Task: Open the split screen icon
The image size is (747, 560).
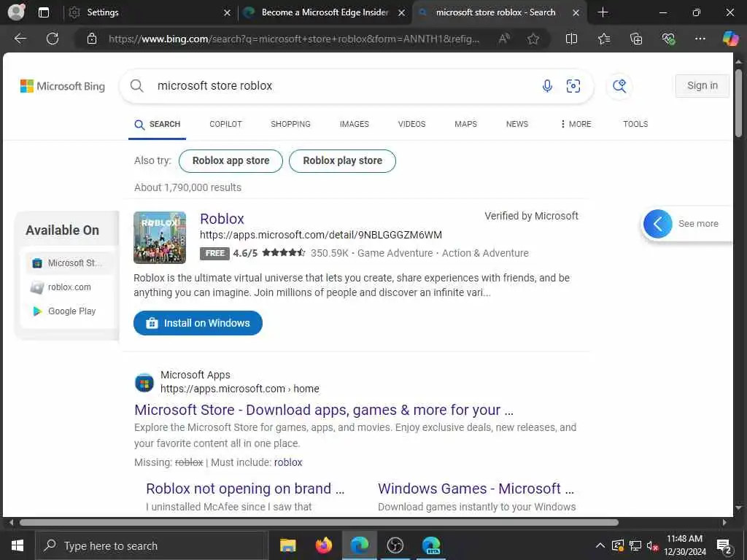Action: point(571,39)
